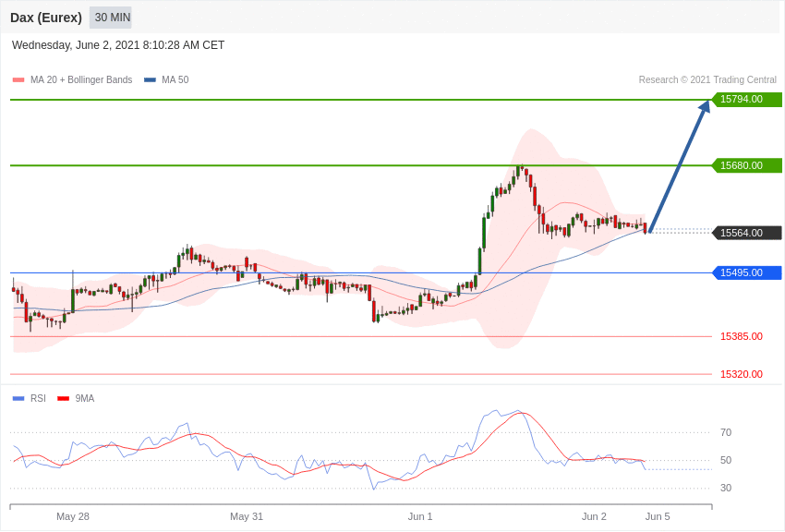Click the 15495.00 blue pivot label
Image resolution: width=785 pixels, height=532 pixels.
click(x=746, y=272)
